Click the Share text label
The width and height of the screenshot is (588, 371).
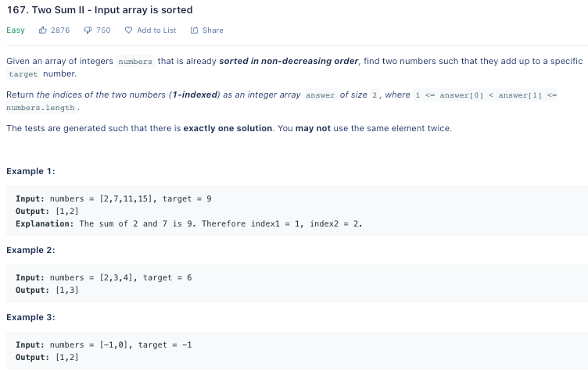tap(213, 30)
